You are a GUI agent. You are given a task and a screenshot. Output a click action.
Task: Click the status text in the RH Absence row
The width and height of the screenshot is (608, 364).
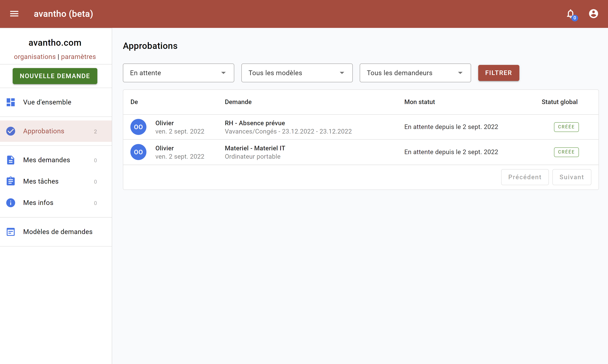[x=451, y=127]
